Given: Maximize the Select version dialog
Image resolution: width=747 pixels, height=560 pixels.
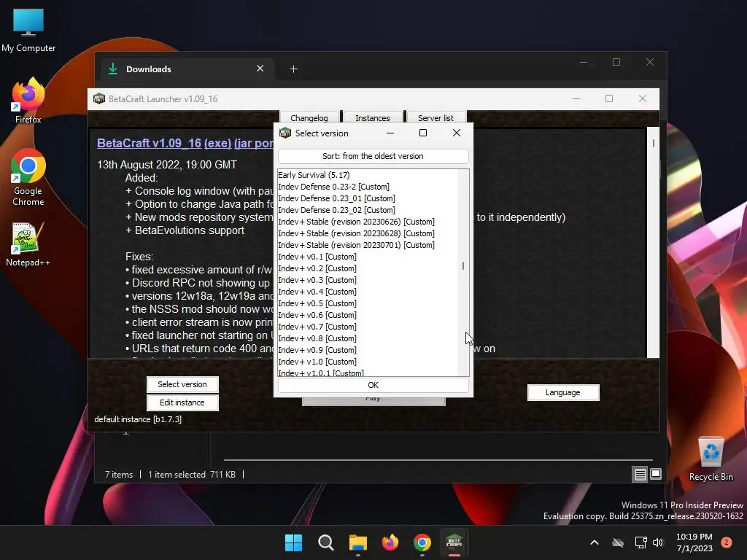Looking at the screenshot, I should coord(422,133).
